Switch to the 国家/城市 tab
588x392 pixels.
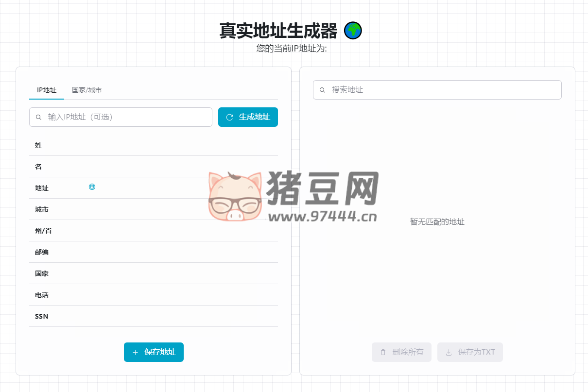coord(87,90)
